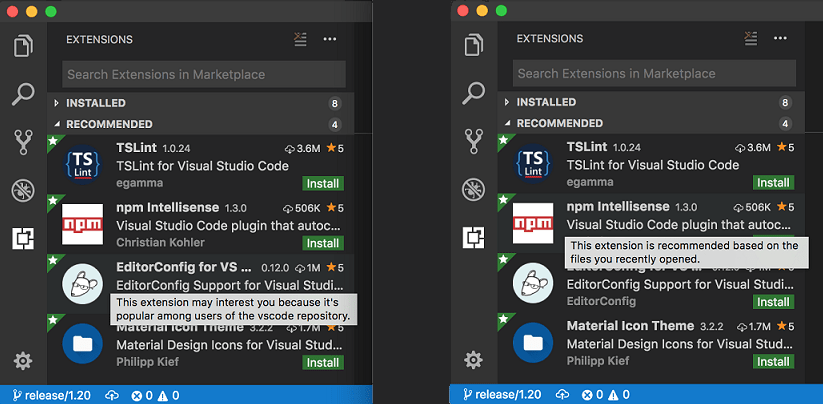Open Manage gear icon in right window
823x404 pixels.
473,360
